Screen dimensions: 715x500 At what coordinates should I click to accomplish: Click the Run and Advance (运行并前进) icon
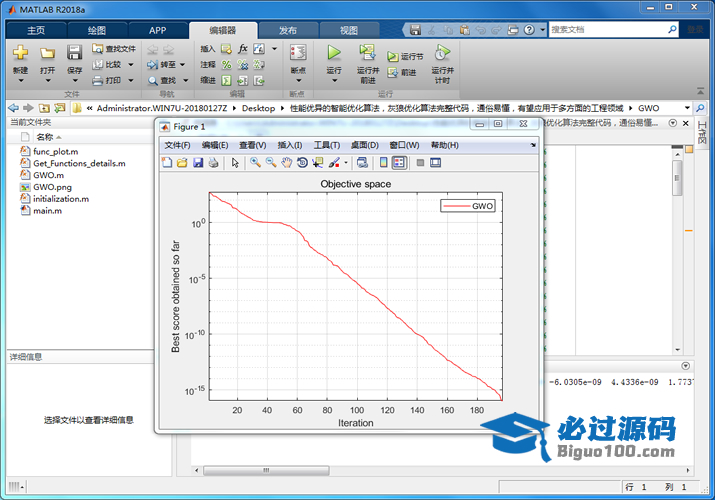tap(367, 53)
